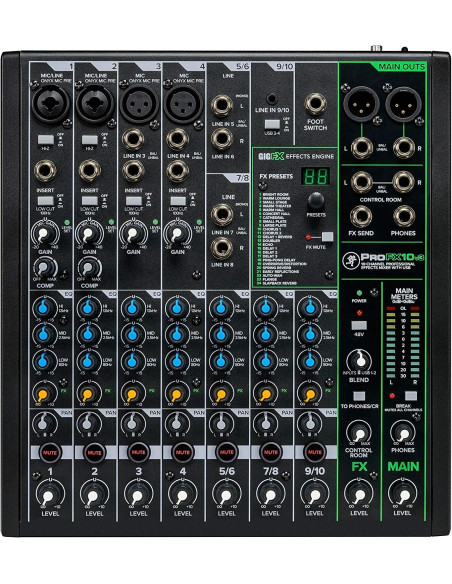The width and height of the screenshot is (452, 584).
Task: Mute channel 4 with its MUTE button
Action: click(x=182, y=453)
